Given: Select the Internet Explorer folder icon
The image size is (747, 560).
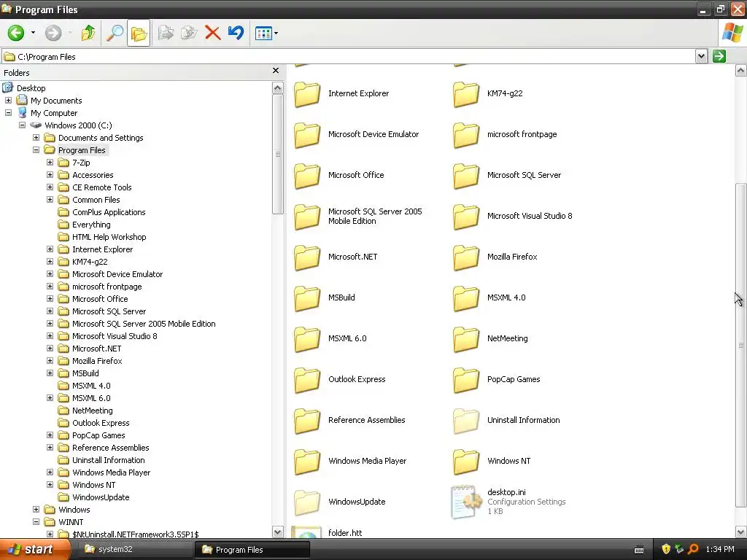Looking at the screenshot, I should (307, 94).
